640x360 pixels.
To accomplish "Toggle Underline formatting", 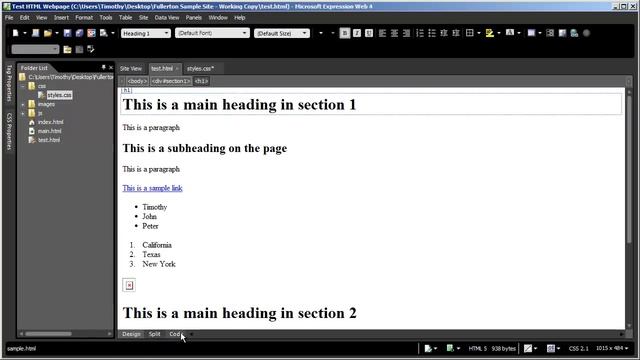I will pos(369,33).
